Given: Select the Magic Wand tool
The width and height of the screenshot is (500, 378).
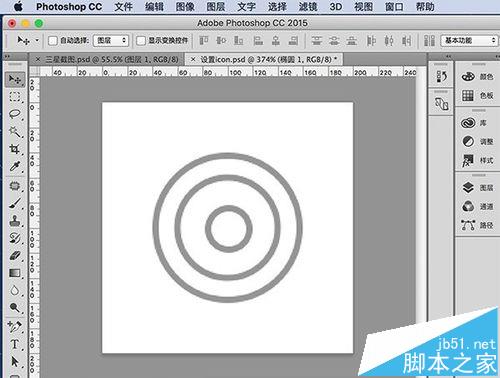Looking at the screenshot, I should pos(15,132).
